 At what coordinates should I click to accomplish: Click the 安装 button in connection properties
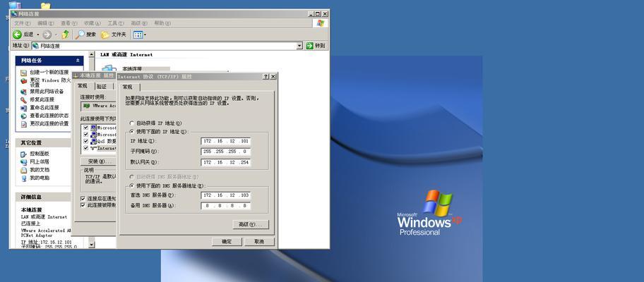[97, 161]
